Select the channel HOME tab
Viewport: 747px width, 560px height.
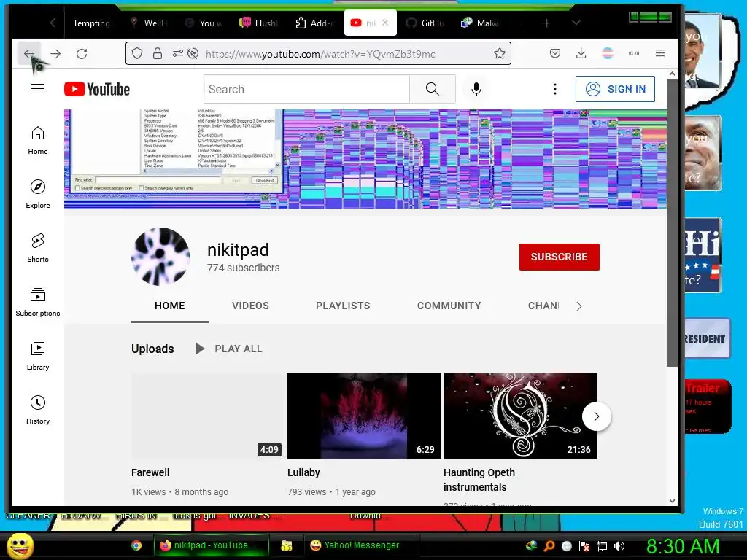click(x=169, y=306)
